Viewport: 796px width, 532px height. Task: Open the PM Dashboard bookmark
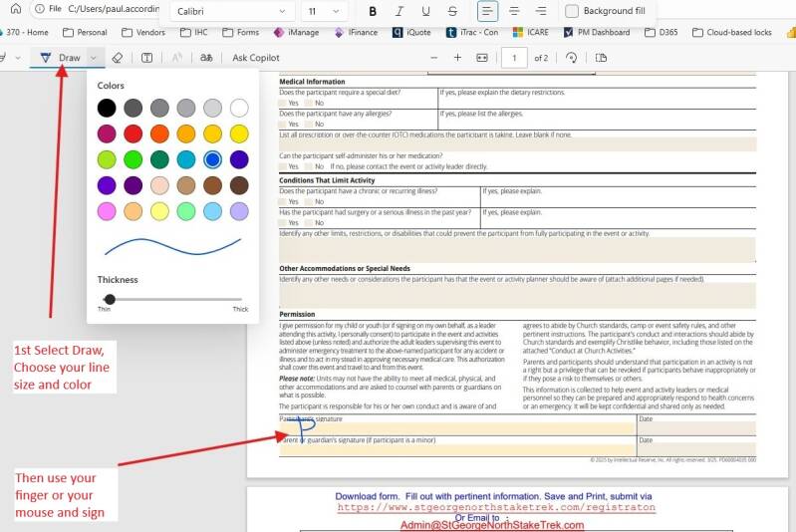(597, 32)
